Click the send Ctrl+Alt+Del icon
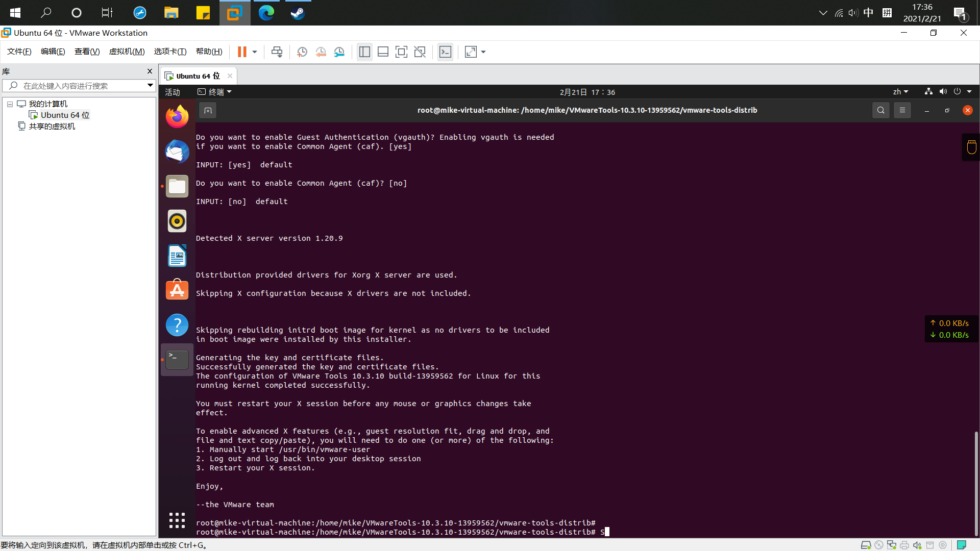980x551 pixels. point(277,52)
